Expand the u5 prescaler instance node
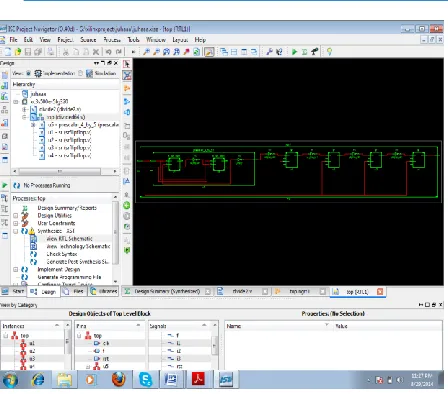448x394 pixels. pos(33,125)
